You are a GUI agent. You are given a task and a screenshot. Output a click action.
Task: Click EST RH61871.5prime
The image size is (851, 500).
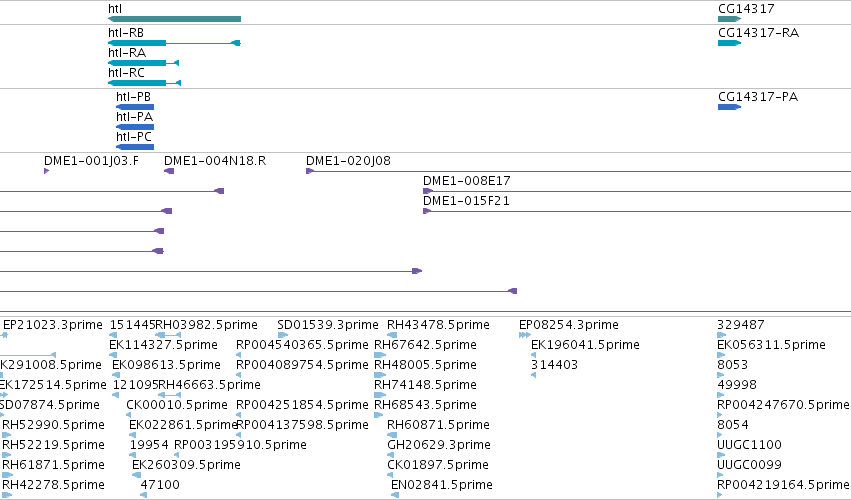click(53, 465)
